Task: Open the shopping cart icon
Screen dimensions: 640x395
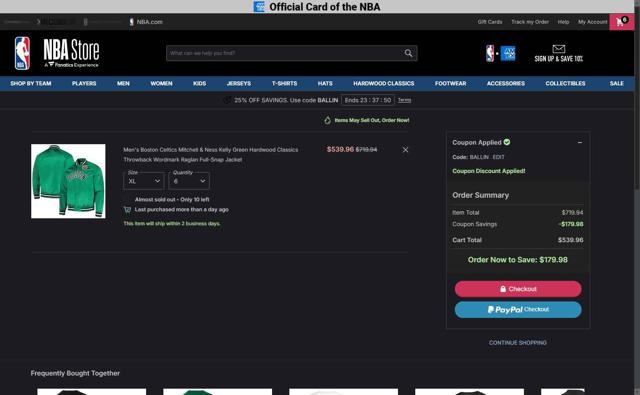Action: click(x=622, y=22)
